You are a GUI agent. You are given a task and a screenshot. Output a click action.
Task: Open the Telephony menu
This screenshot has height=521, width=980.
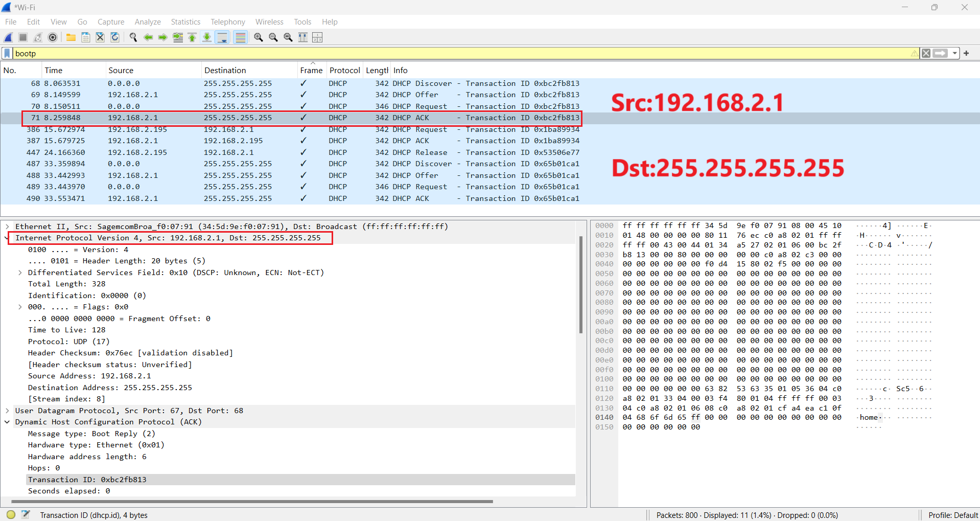pyautogui.click(x=228, y=22)
